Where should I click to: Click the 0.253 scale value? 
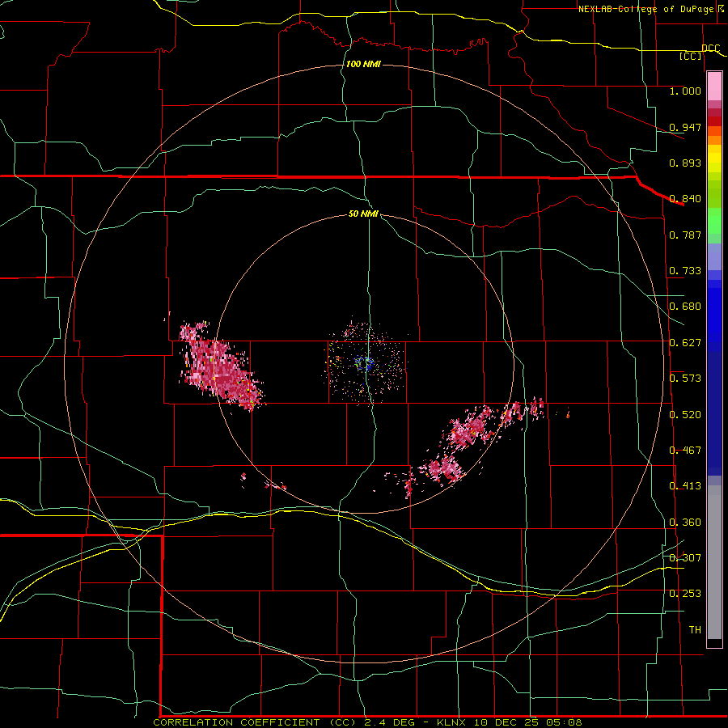[x=685, y=594]
